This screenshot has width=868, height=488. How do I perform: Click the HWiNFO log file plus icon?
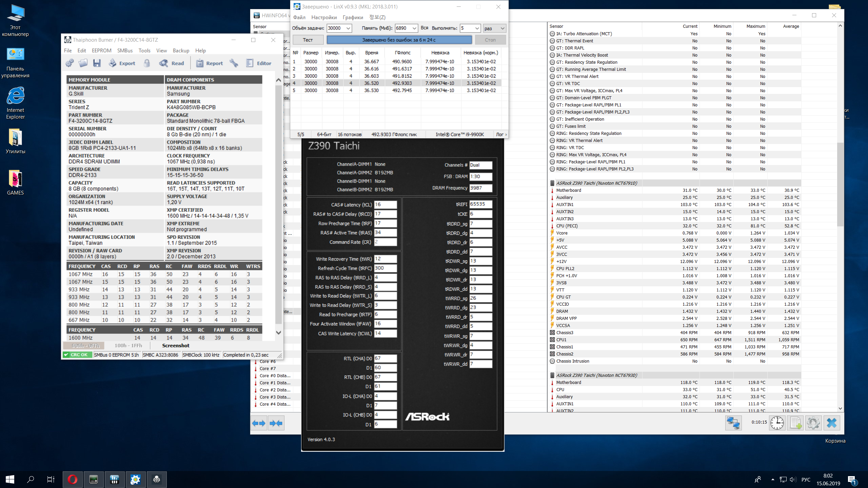pos(795,423)
